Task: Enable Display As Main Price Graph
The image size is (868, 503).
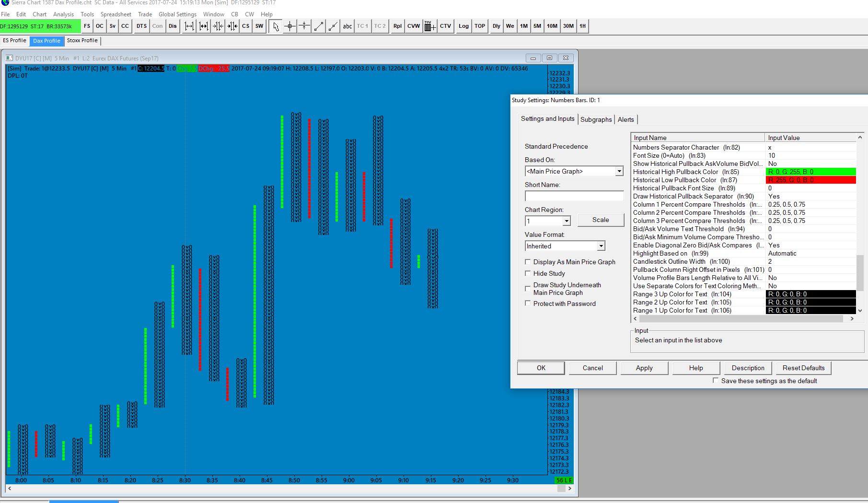Action: (528, 262)
